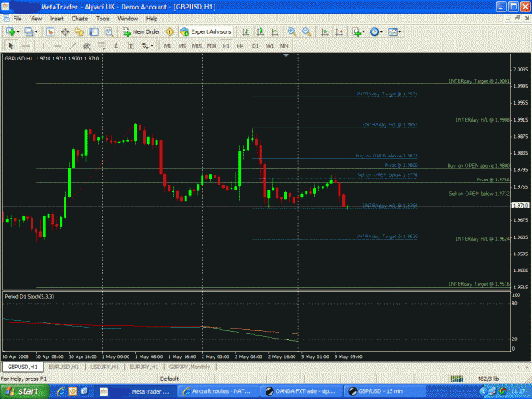Switch timeframe to D1
Screen dimensions: 532x399
255,46
